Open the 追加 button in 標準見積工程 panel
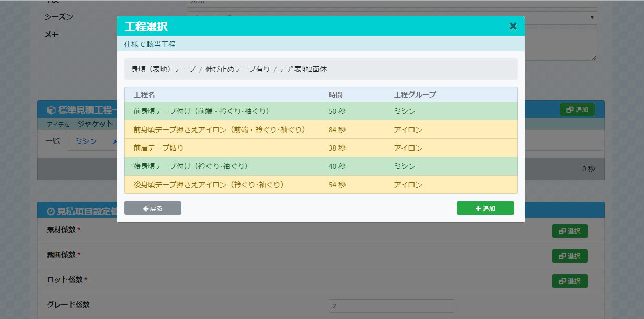 tap(577, 110)
